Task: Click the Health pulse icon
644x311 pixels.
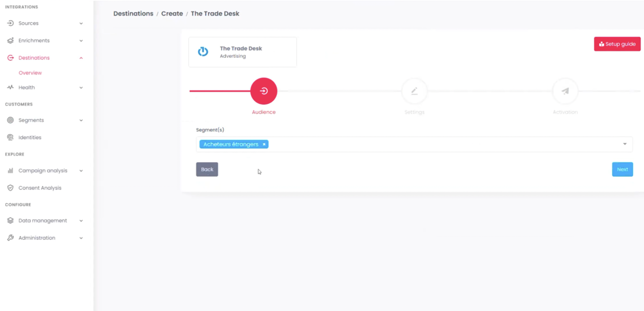Action: (10, 87)
